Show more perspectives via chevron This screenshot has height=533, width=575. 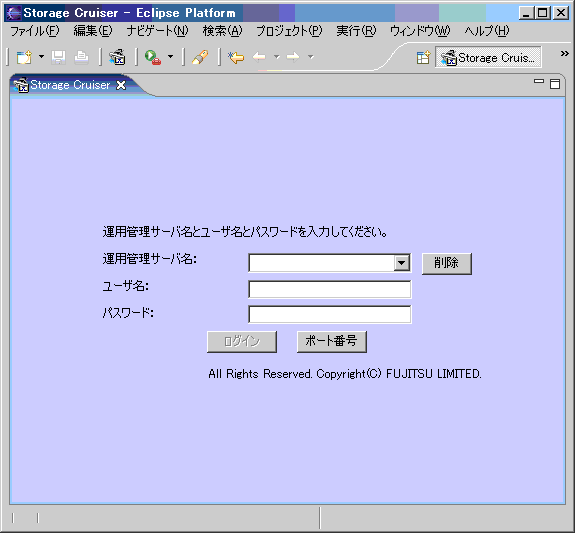pos(564,54)
